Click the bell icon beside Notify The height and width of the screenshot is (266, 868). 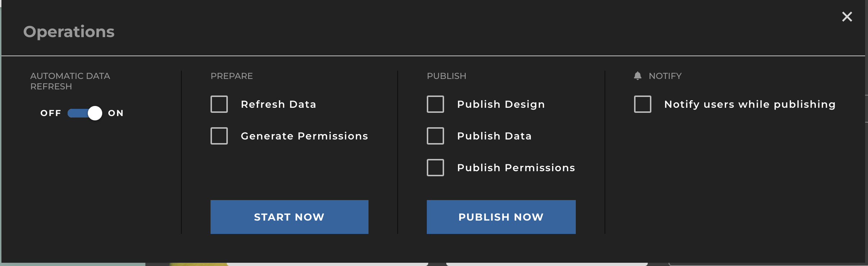click(x=637, y=76)
